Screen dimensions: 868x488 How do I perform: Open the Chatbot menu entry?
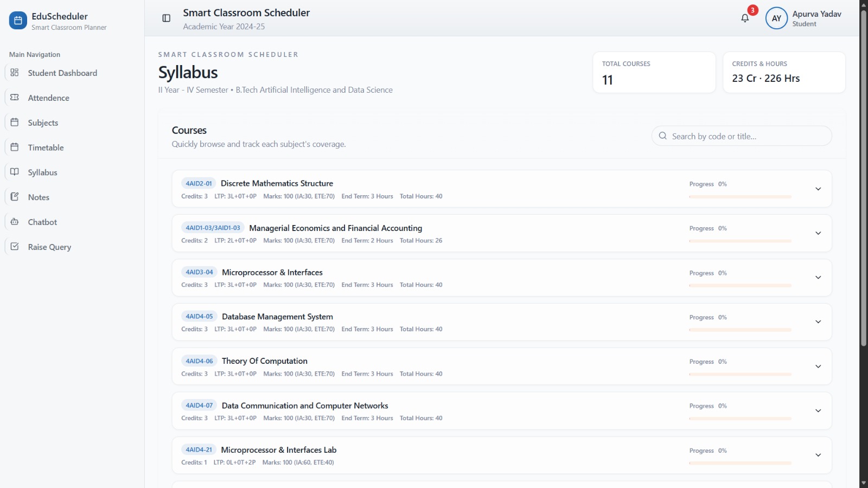coord(72,222)
